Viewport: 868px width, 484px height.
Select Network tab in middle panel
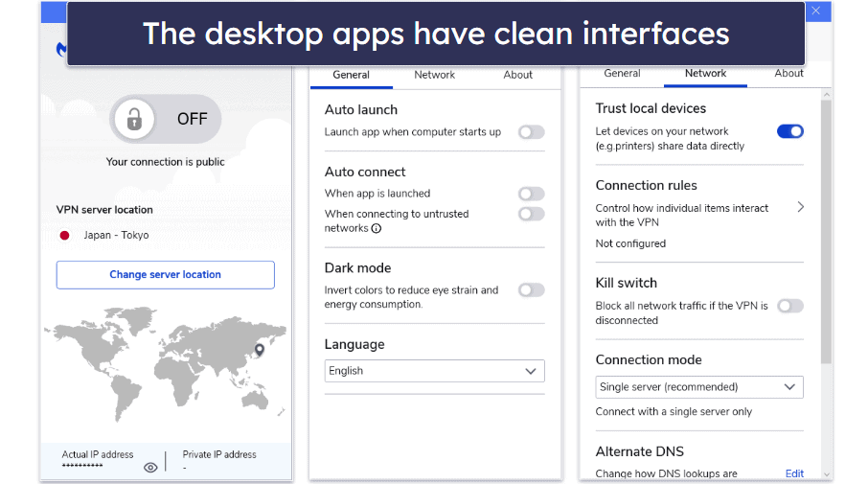click(435, 75)
